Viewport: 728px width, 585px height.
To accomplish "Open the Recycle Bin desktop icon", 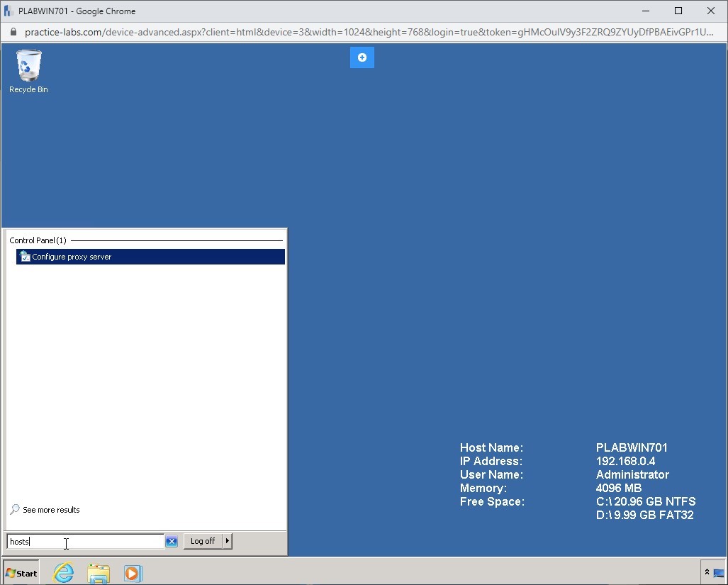I will coord(28,72).
